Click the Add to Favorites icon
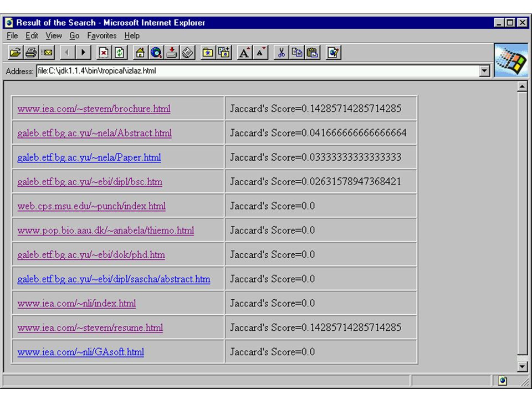 click(224, 53)
